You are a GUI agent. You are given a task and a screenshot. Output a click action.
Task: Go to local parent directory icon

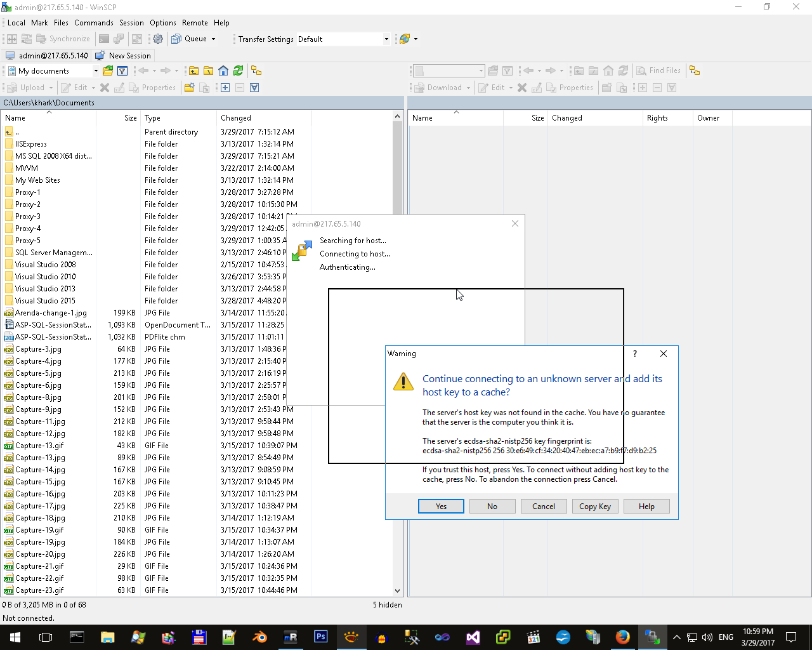pyautogui.click(x=193, y=70)
